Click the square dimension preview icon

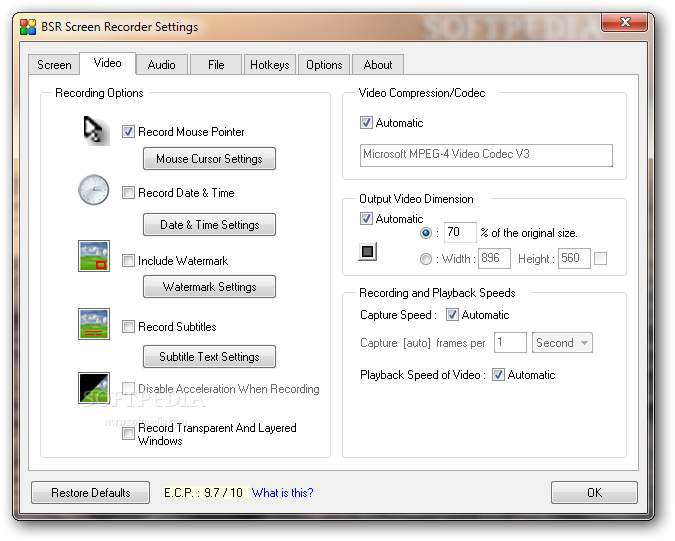point(368,251)
